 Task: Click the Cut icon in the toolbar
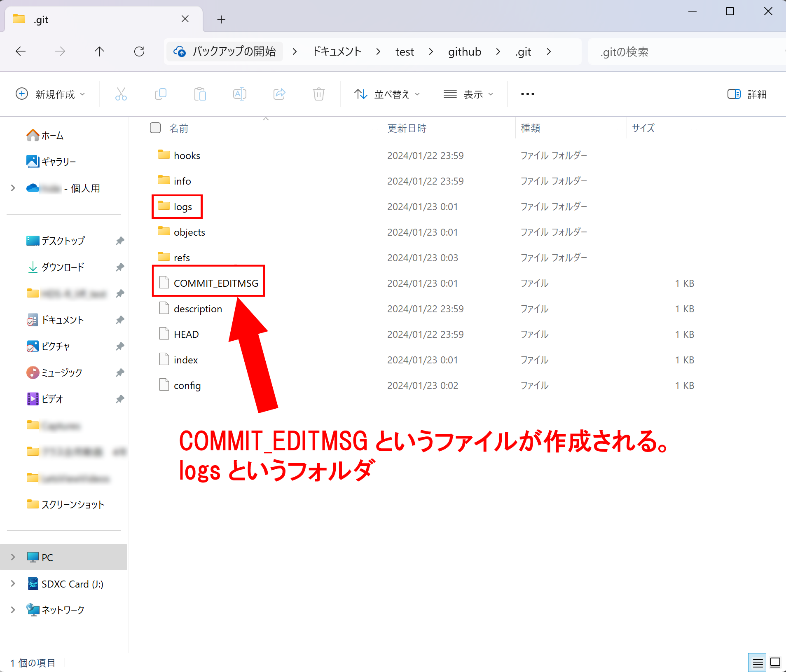tap(121, 94)
